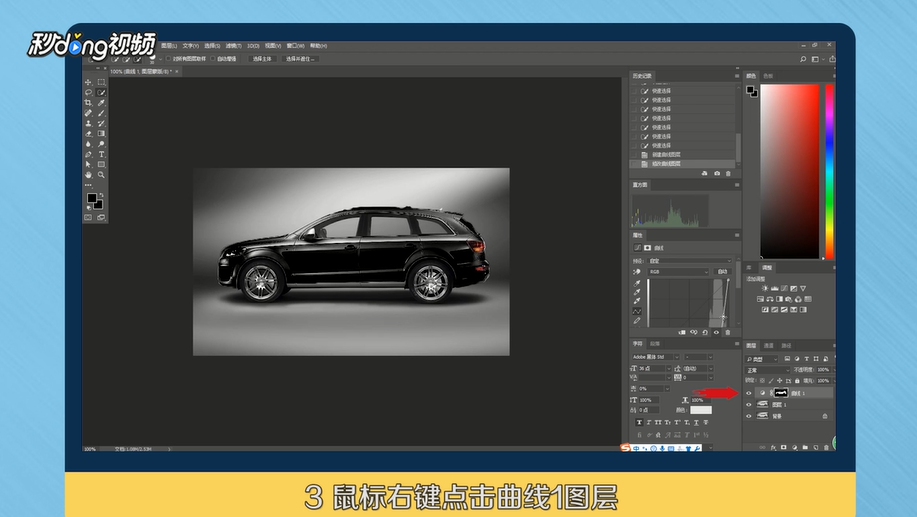917x517 pixels.
Task: Add a Hue/Saturation adjustment
Action: click(x=760, y=299)
